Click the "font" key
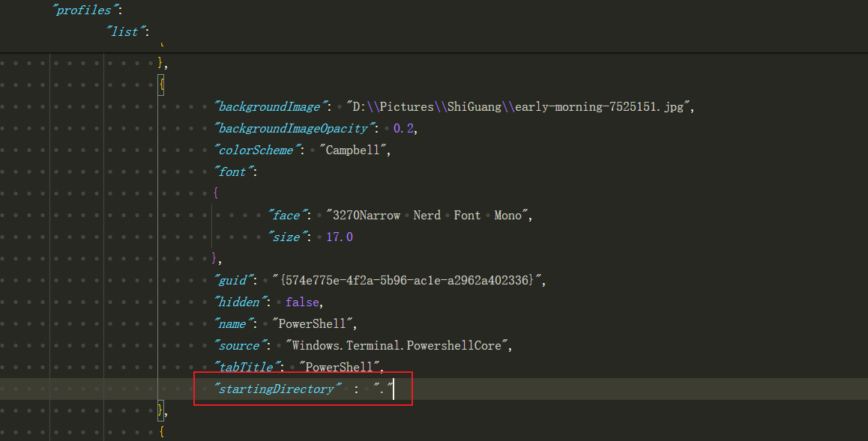 tap(232, 171)
